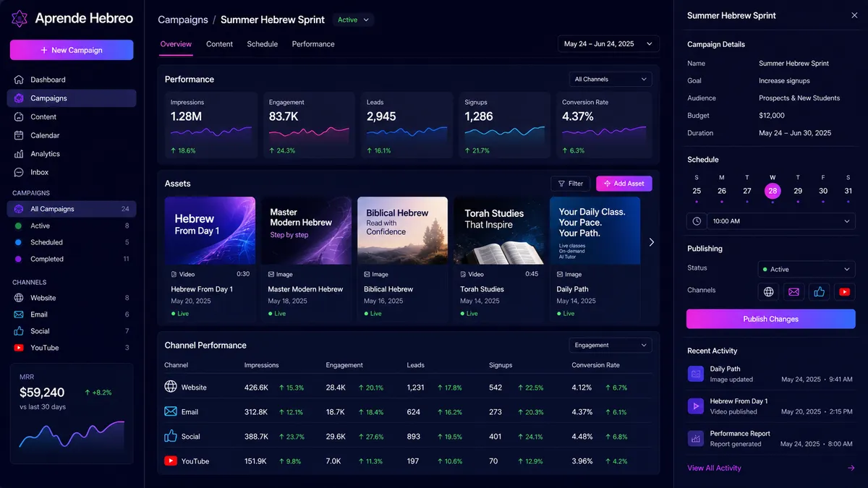This screenshot has width=868, height=488.
Task: Click the Budget value $12,000
Action: point(772,116)
